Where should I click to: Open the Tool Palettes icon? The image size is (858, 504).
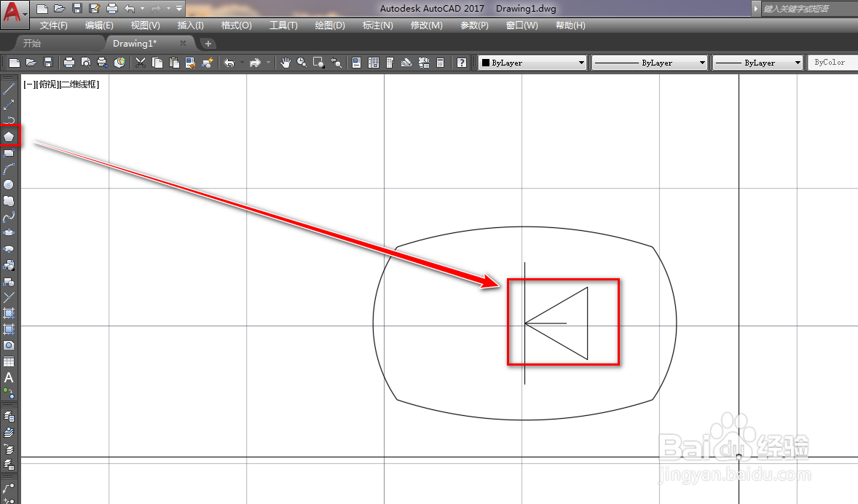pos(390,63)
